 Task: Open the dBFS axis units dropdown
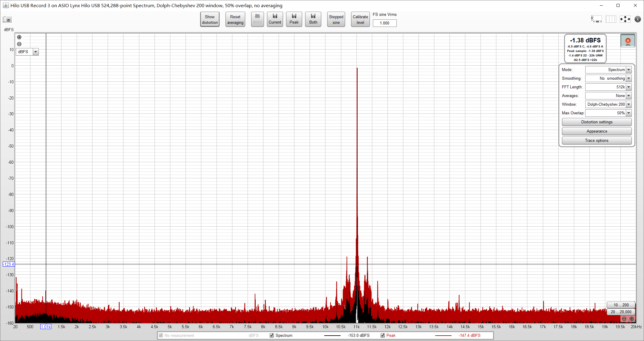[27, 52]
